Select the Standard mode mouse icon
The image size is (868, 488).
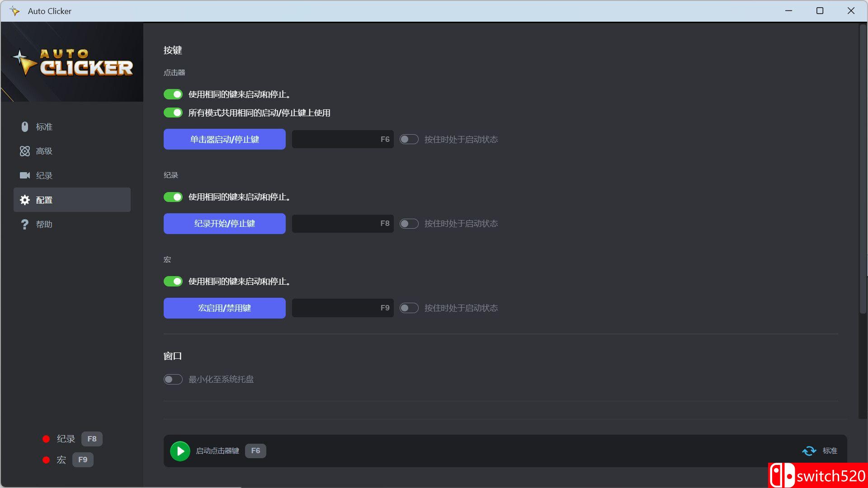[25, 127]
